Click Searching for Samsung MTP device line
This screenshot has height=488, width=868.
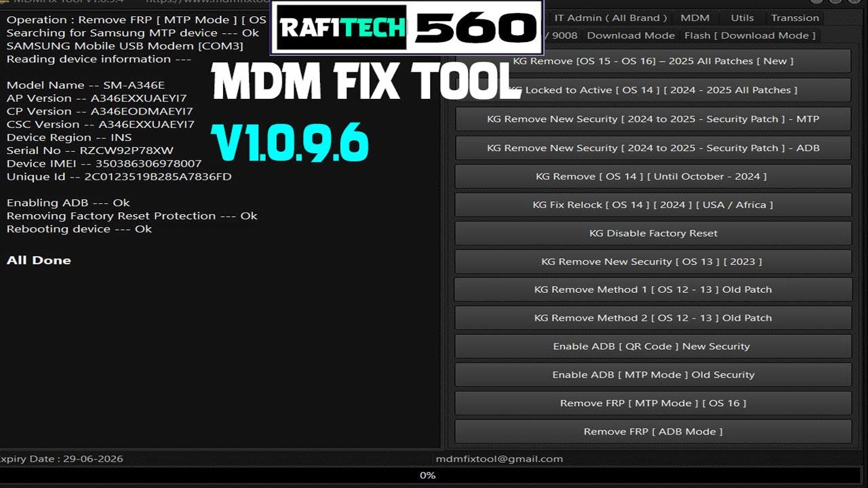point(133,33)
